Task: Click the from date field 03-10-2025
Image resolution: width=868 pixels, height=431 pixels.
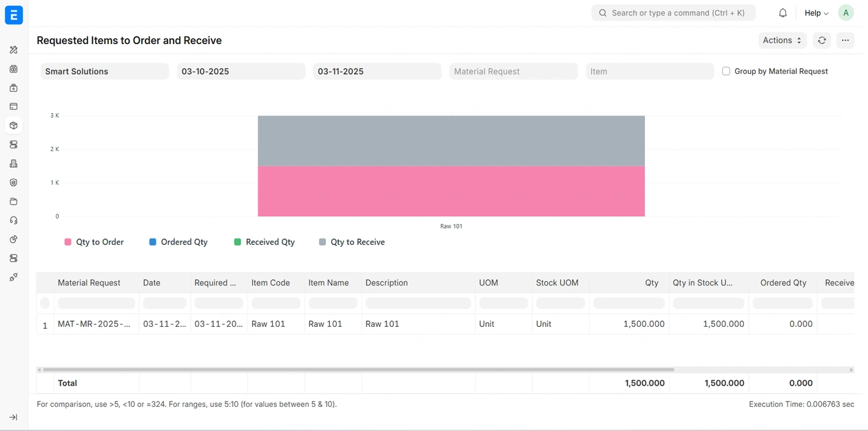Action: [240, 71]
